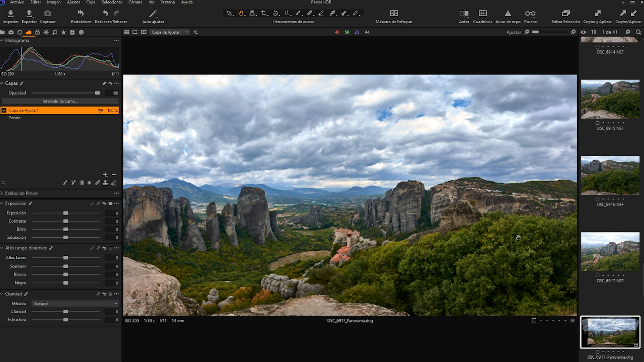Open the Método dropdown in Claridad panel
The height and width of the screenshot is (362, 644).
[x=74, y=303]
